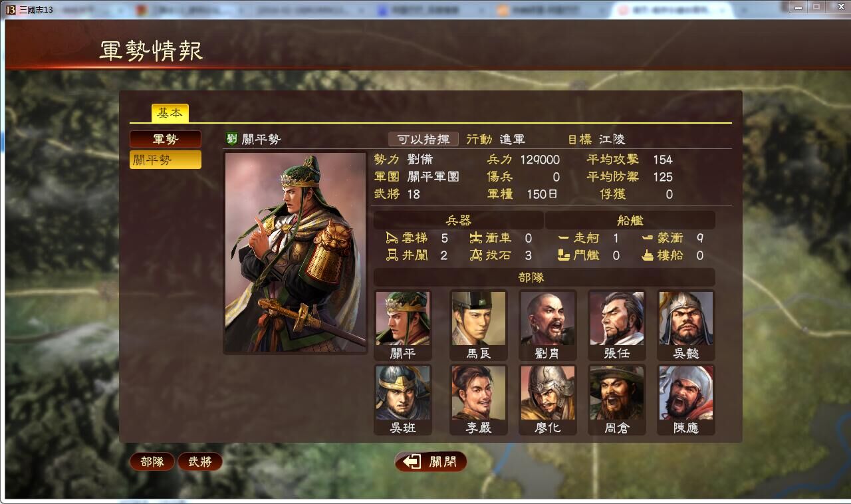The width and height of the screenshot is (851, 504).
Task: Click the 蒙衝 ship icon
Action: pyautogui.click(x=648, y=238)
